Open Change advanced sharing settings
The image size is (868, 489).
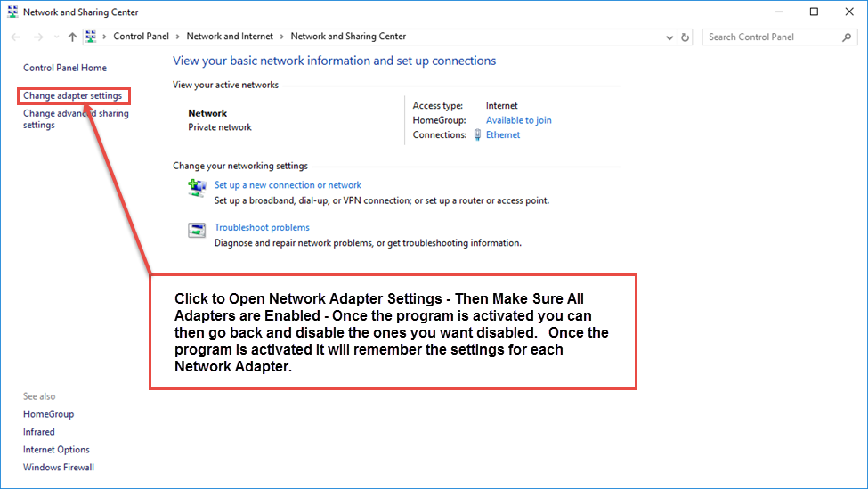click(76, 119)
